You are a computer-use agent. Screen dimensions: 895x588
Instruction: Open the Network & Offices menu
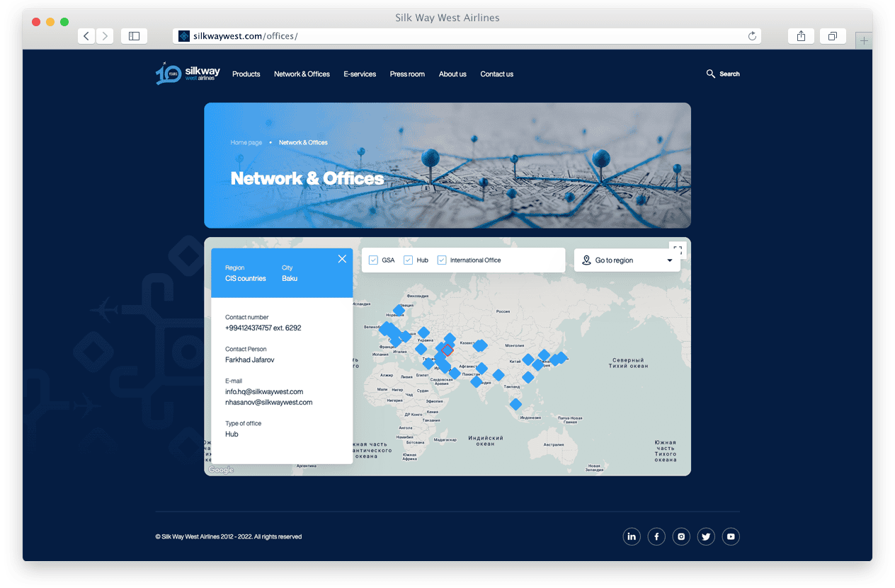coord(302,74)
